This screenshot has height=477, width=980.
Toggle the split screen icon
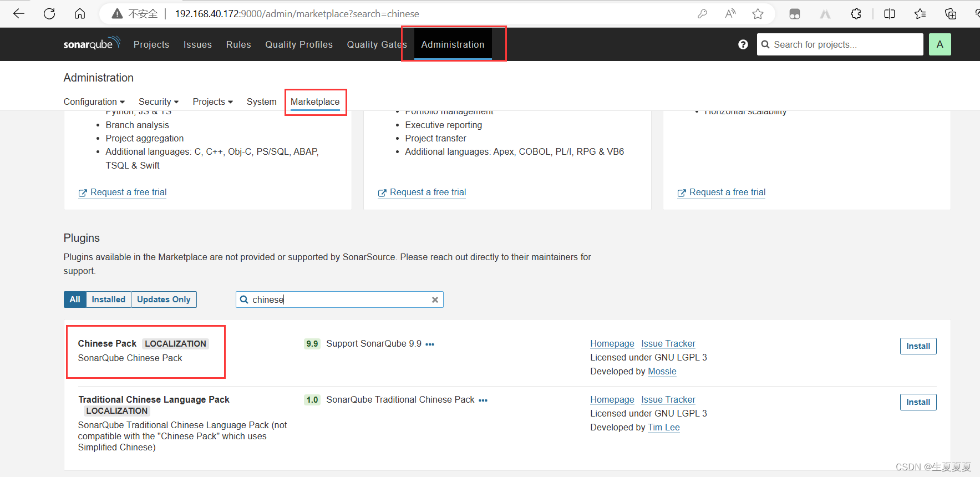pos(890,14)
